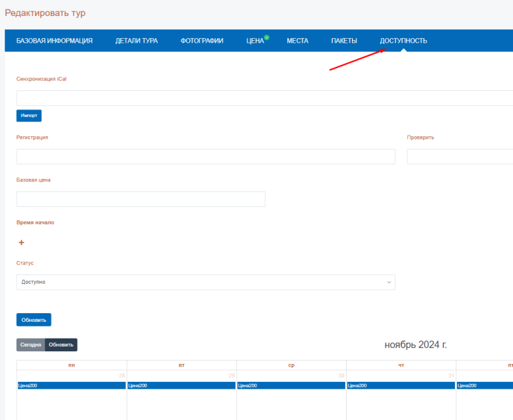Click into the Регистрация field
This screenshot has height=420, width=513.
(x=206, y=157)
